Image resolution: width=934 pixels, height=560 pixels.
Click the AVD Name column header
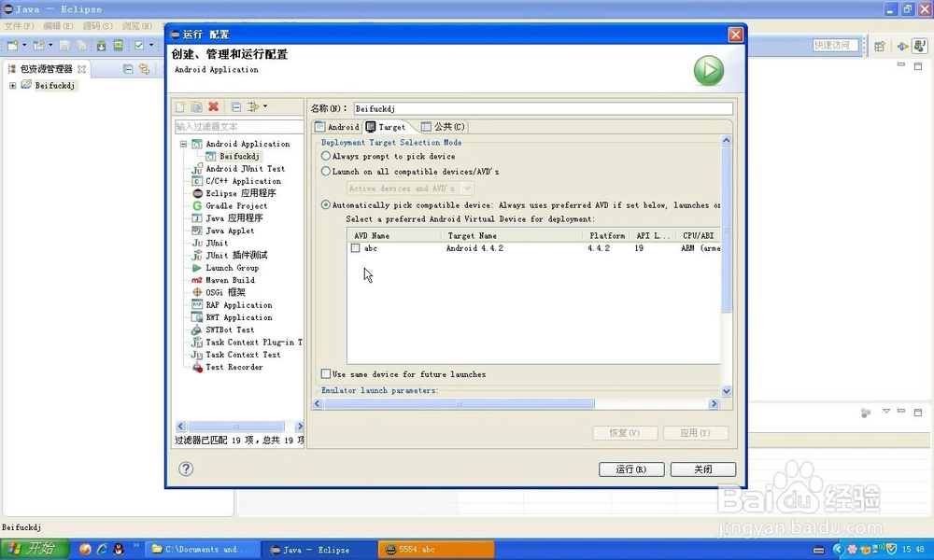pos(394,235)
